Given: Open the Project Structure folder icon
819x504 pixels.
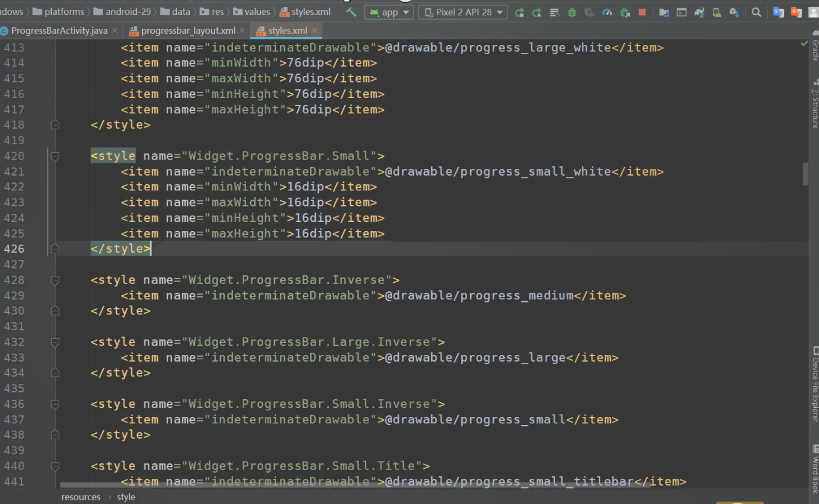Looking at the screenshot, I should point(664,12).
